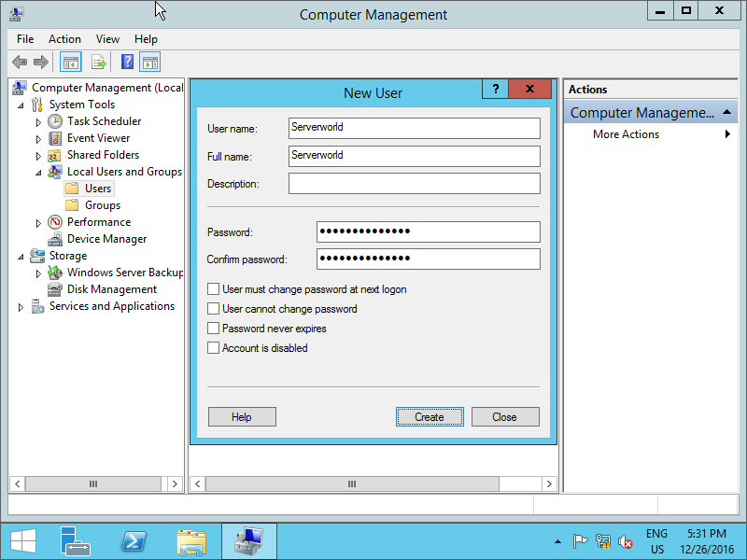Tick the Account is disabled checkbox
The width and height of the screenshot is (747, 560).
pyautogui.click(x=214, y=348)
